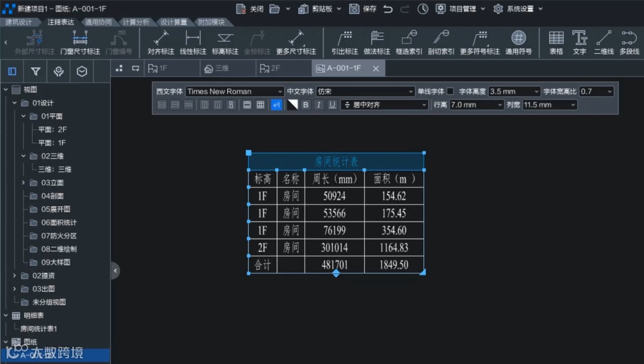Toggle italic text formatting button
This screenshot has height=364, width=644.
tap(319, 105)
